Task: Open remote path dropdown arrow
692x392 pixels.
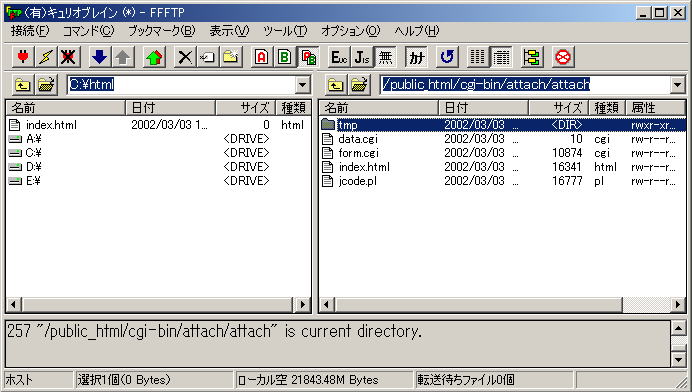Action: pos(677,84)
